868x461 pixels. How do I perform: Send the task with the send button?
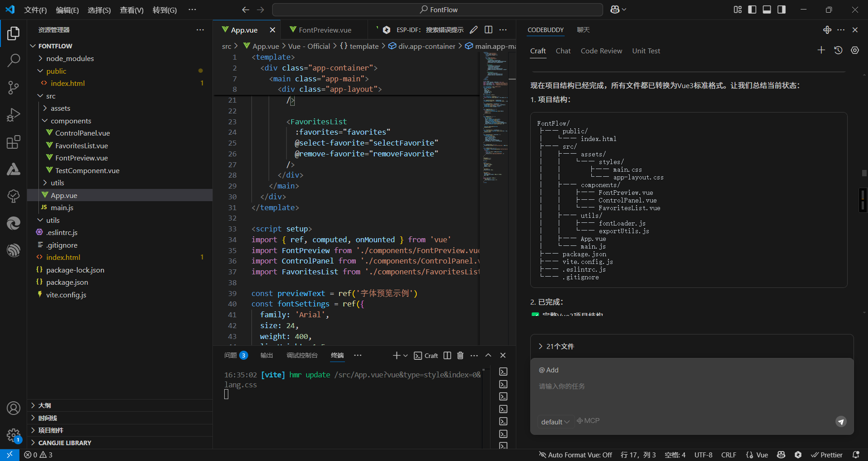coord(841,422)
